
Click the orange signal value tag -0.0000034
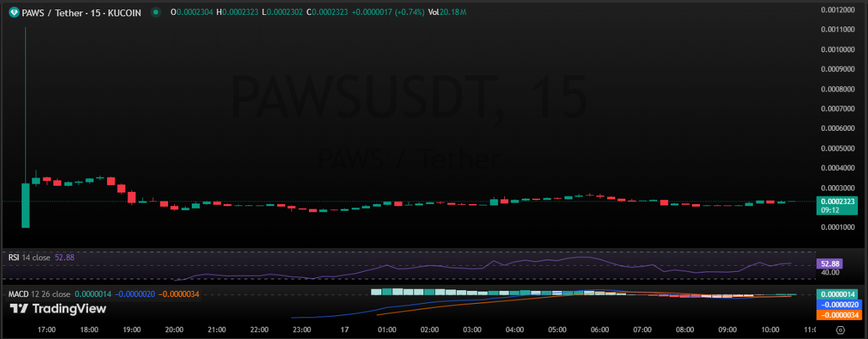[840, 315]
